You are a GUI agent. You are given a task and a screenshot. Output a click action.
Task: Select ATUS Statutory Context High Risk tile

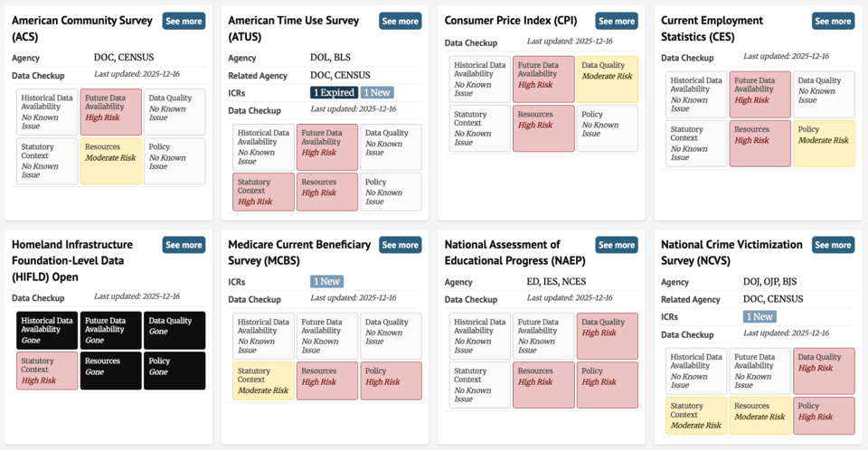263,192
